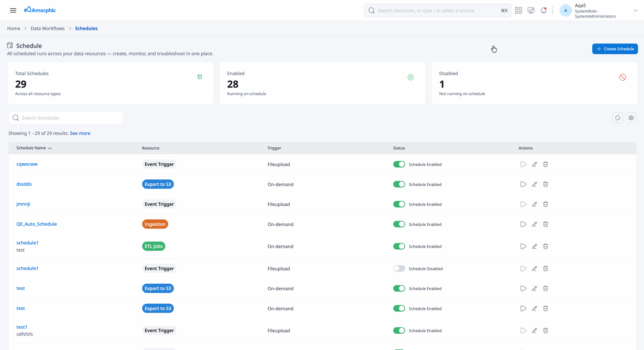Delete the jmnnji schedule
The height and width of the screenshot is (350, 644).
point(546,205)
